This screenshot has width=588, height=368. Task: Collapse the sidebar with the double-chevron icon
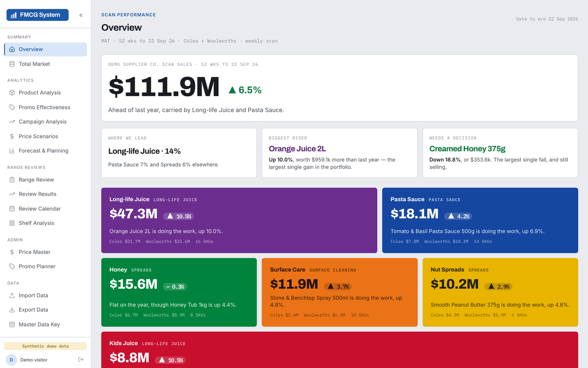(x=81, y=15)
